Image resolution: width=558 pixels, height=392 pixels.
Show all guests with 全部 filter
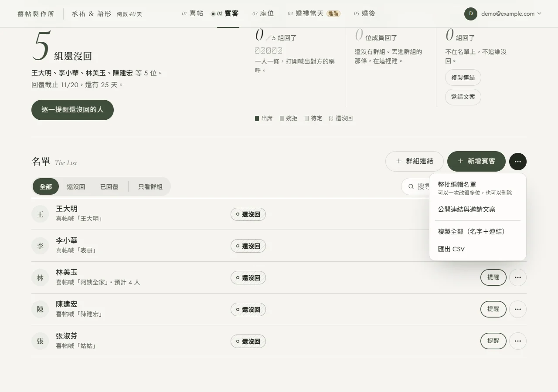46,186
